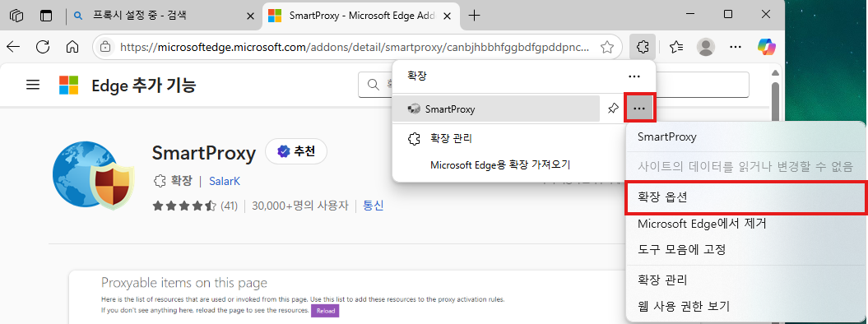The width and height of the screenshot is (868, 324).
Task: Go to the home page
Action: tap(72, 47)
